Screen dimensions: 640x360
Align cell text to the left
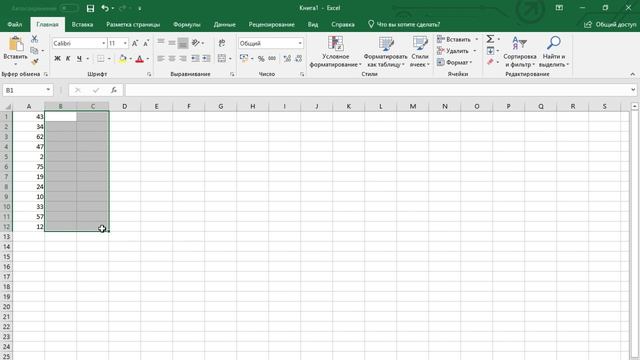coord(161,59)
